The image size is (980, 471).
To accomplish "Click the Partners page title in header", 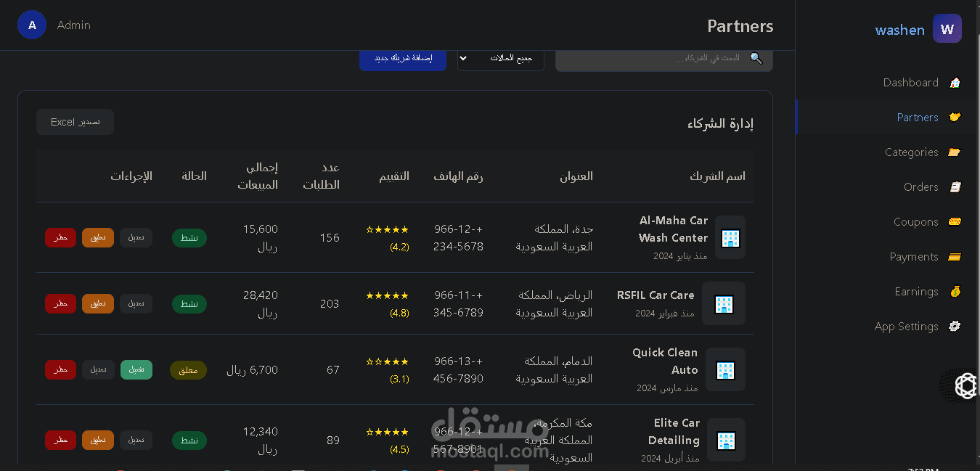I will pyautogui.click(x=740, y=26).
